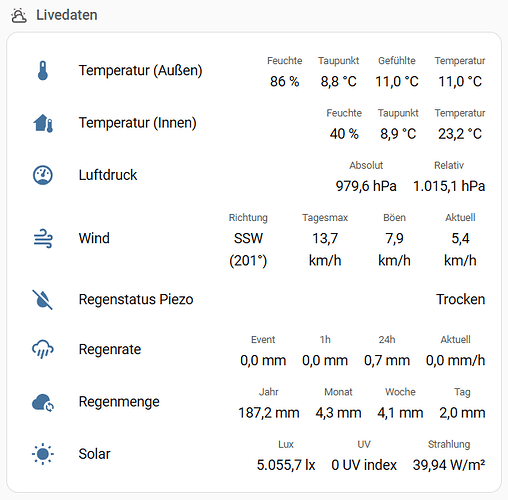Click the thermometer icon for Temperatur (Außen)
Image resolution: width=508 pixels, height=500 pixels.
[43, 71]
